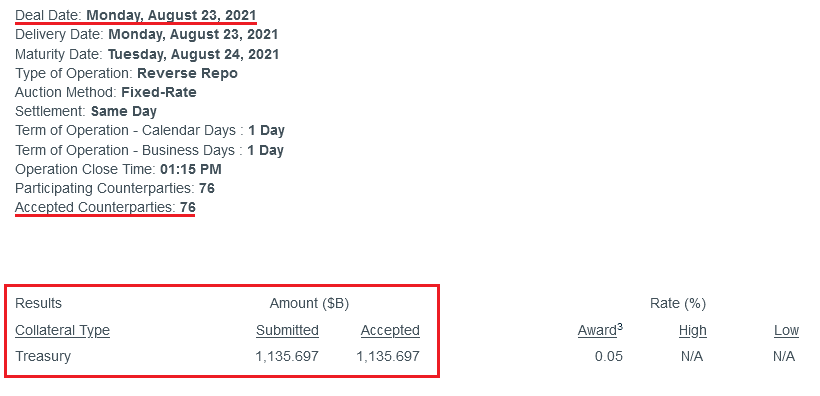Click the High rate column header
Viewport: 820px width, 396px height.
point(692,331)
